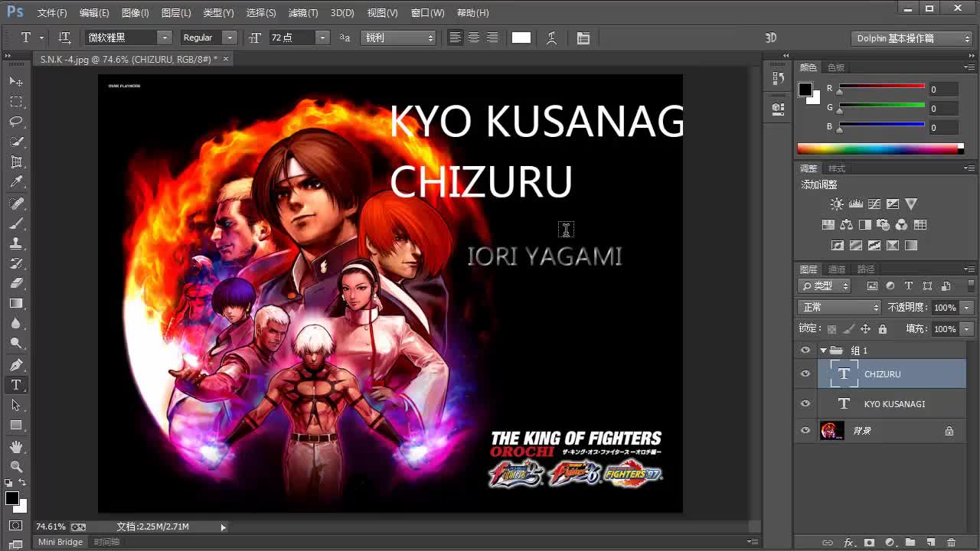The width and height of the screenshot is (980, 551).
Task: Click the 3D workspace button
Action: coord(770,37)
